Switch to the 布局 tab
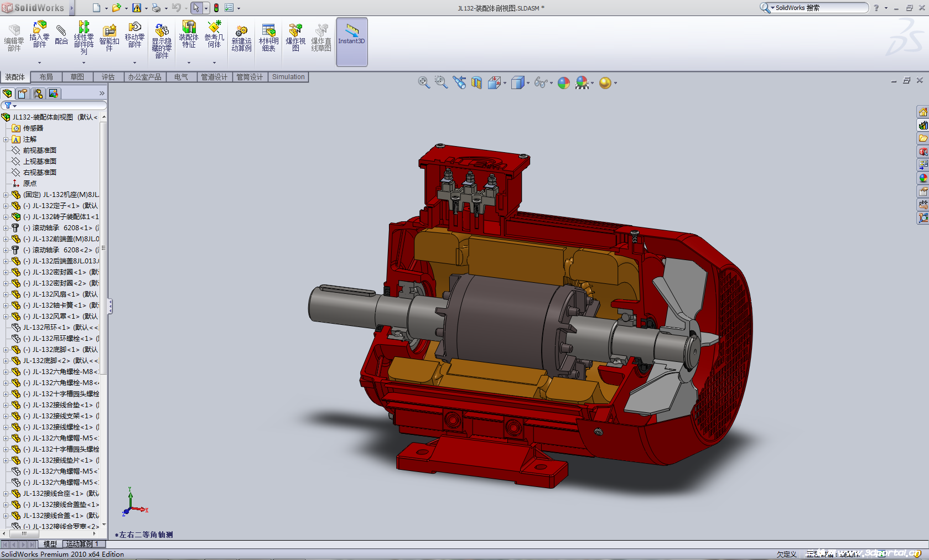Image resolution: width=929 pixels, height=560 pixels. [46, 77]
